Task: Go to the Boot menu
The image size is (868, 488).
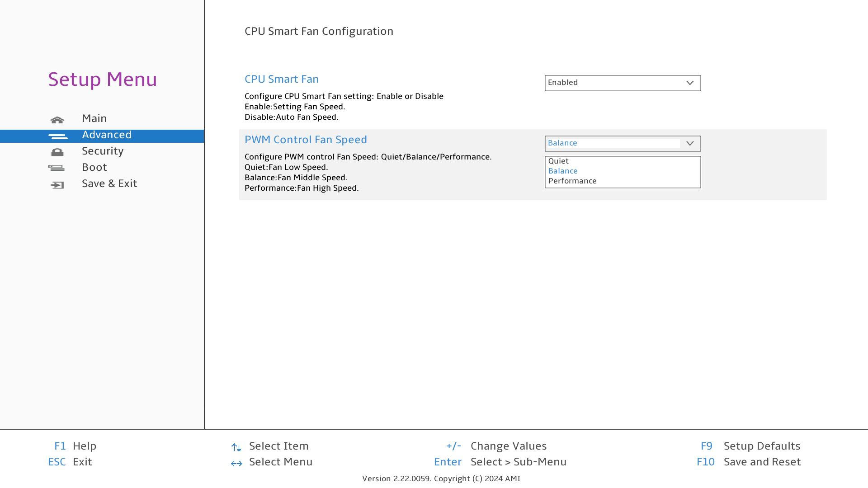Action: [x=94, y=167]
